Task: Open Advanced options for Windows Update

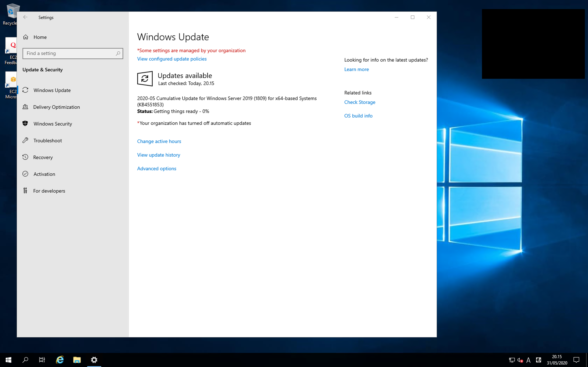Action: tap(156, 168)
